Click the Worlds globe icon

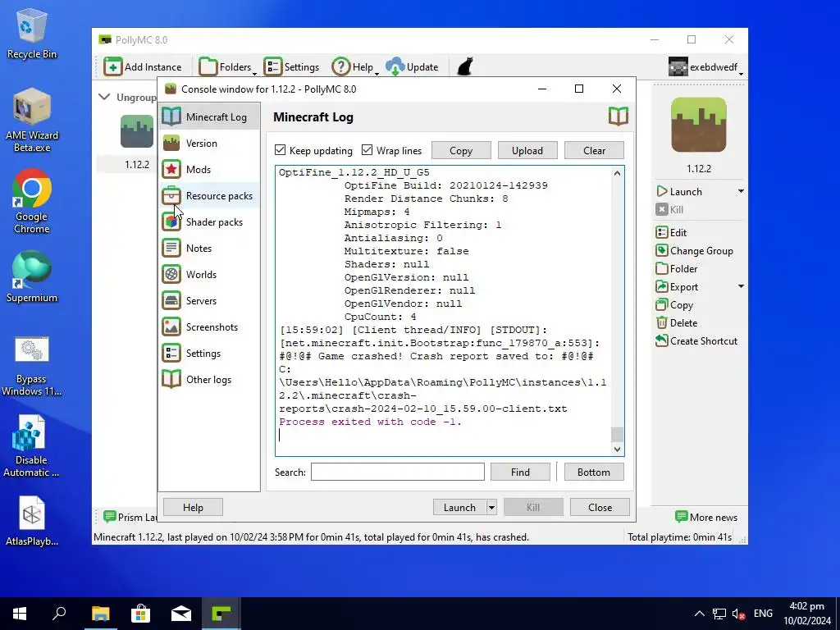[x=171, y=274]
